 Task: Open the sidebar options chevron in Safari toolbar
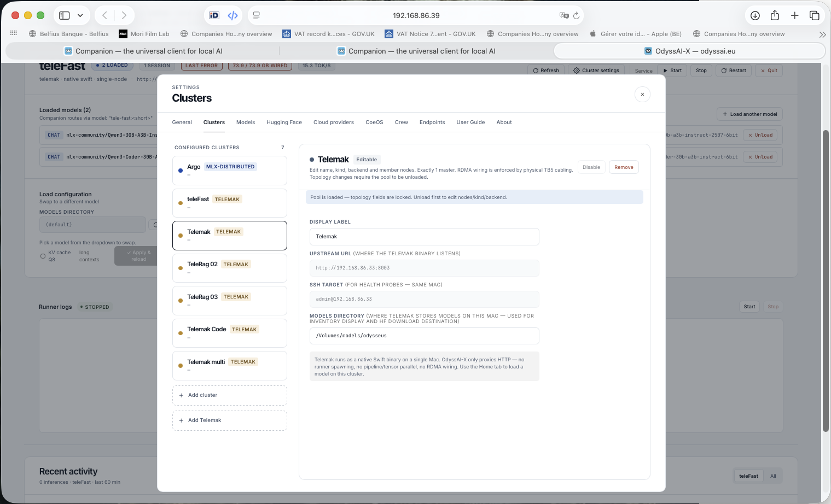pyautogui.click(x=80, y=15)
